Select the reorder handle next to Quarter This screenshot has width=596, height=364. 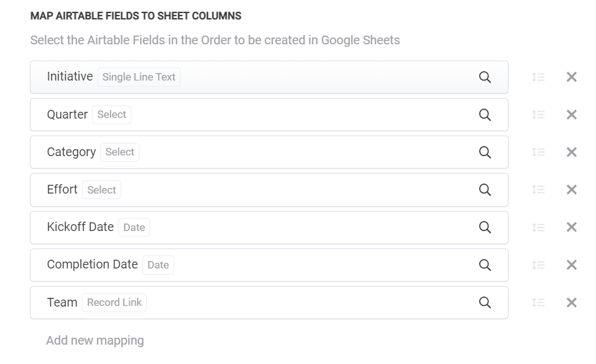click(539, 114)
